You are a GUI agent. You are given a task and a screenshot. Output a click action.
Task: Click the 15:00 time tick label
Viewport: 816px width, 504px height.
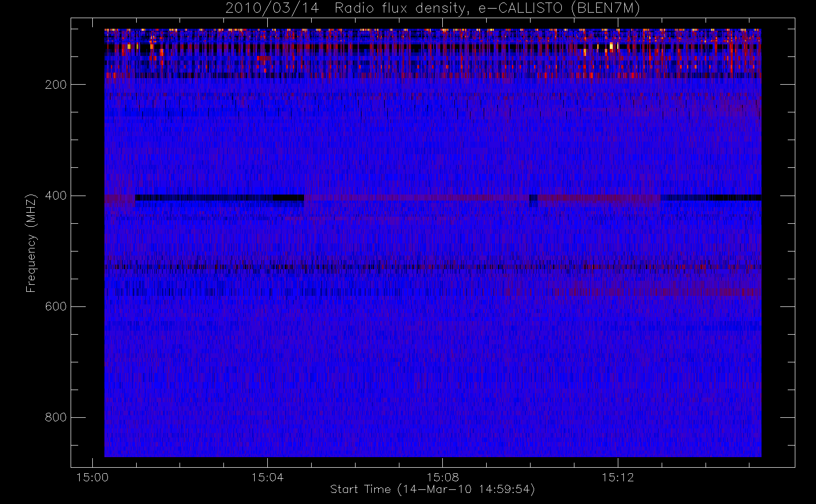tap(92, 477)
